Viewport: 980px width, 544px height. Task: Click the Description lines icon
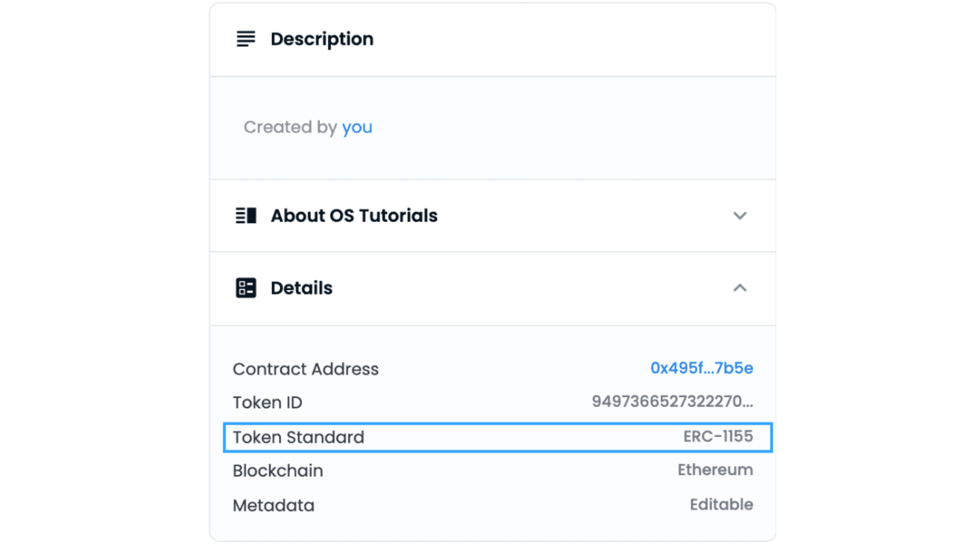click(246, 39)
